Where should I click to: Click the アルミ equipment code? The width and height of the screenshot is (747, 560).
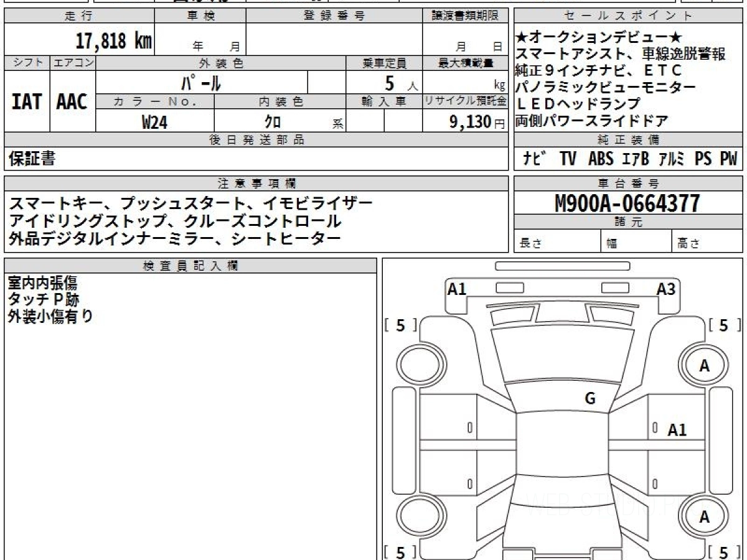[x=672, y=159]
